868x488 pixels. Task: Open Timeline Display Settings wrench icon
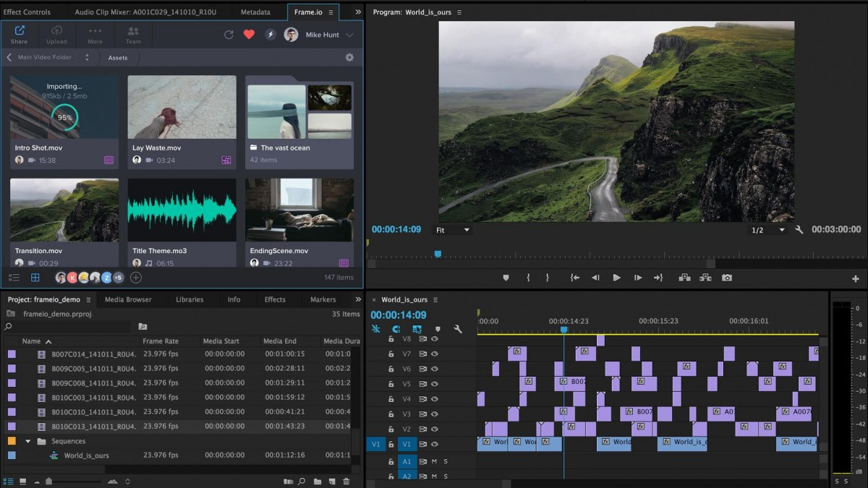click(459, 328)
